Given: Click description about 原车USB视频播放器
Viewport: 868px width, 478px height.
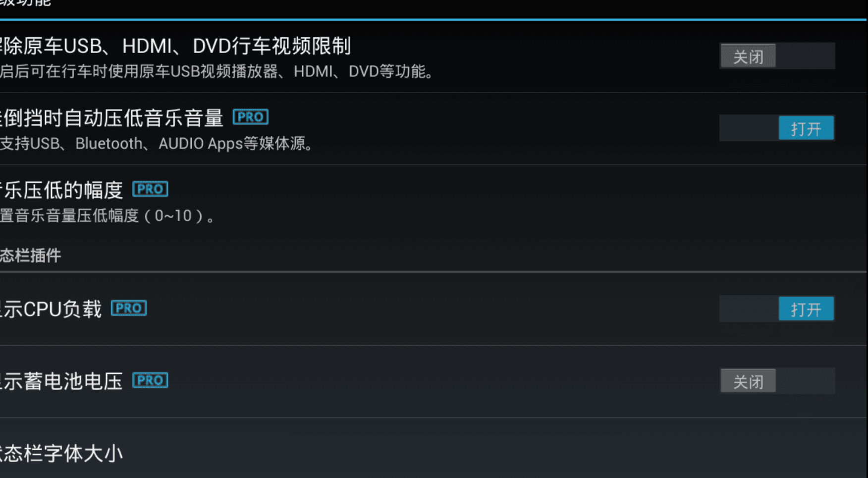Looking at the screenshot, I should (x=217, y=72).
